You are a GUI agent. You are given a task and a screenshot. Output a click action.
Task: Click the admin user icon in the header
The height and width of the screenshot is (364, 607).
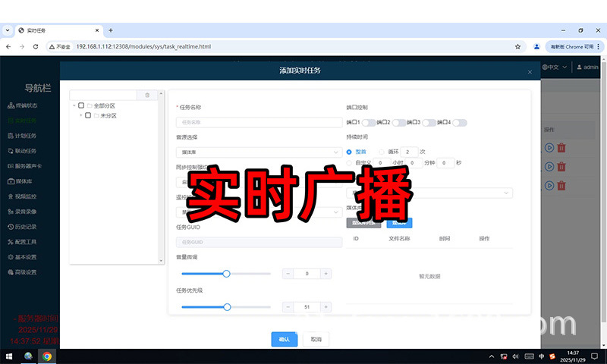pos(579,67)
